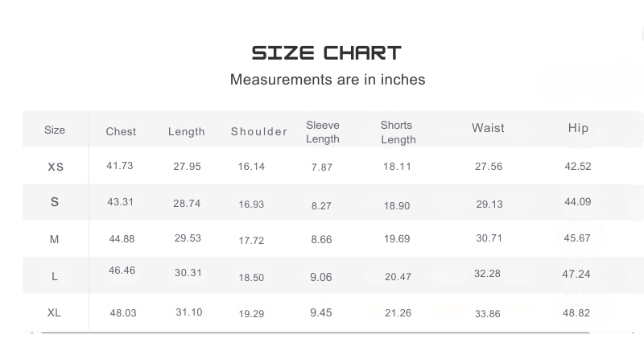
Task: Select the XS size row label
Action: pos(56,167)
